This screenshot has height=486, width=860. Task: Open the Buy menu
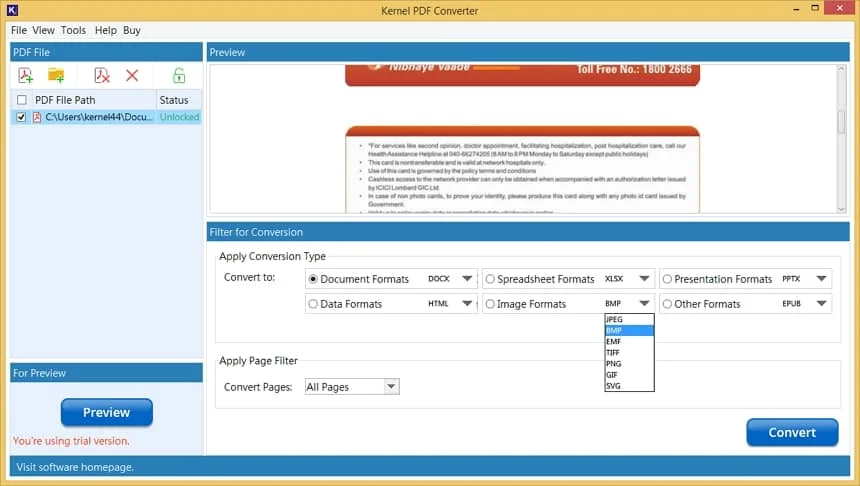[132, 30]
